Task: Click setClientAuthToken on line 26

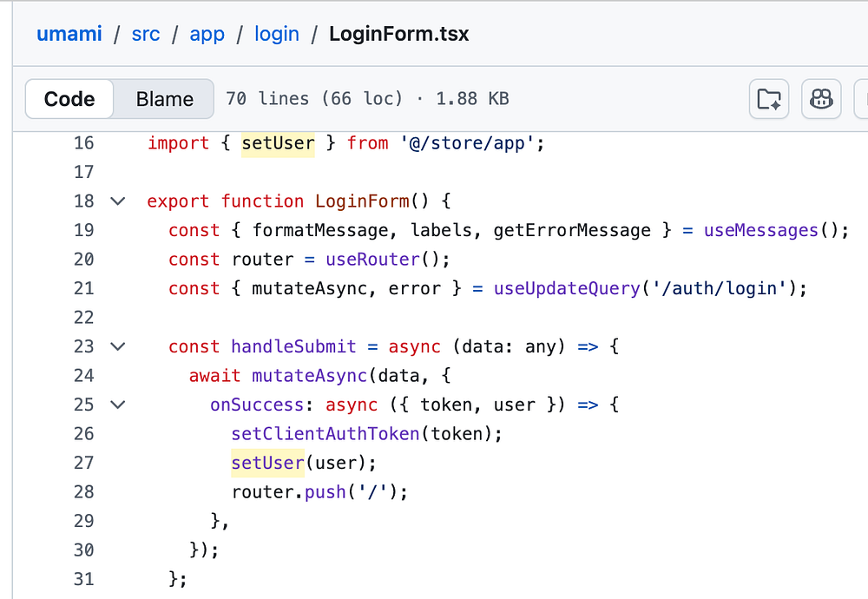Action: (325, 433)
